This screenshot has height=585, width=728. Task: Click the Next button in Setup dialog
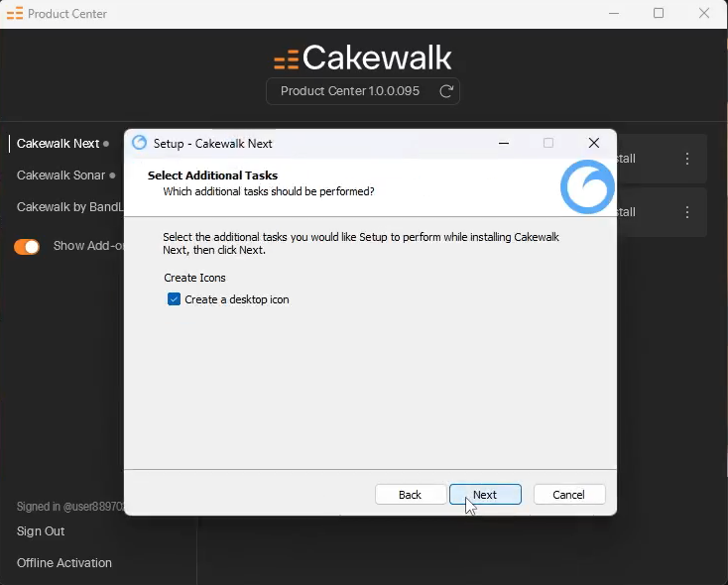(485, 495)
